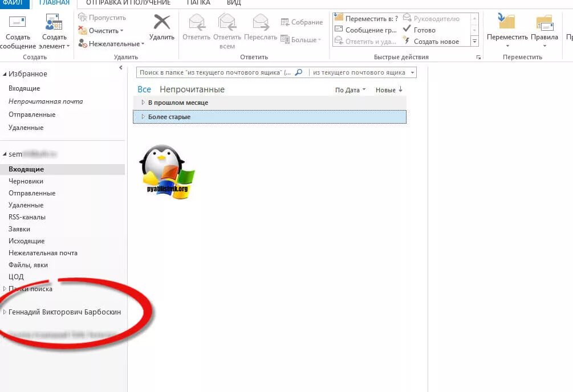Open the ЦОД folder
Image resolution: width=573 pixels, height=392 pixels.
coord(16,277)
